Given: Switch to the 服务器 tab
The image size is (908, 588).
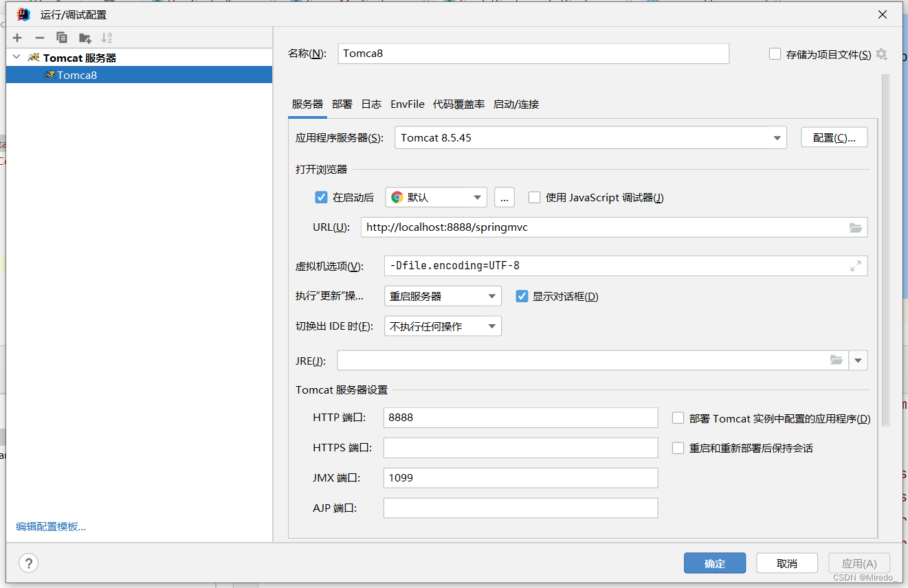Looking at the screenshot, I should click(x=307, y=104).
